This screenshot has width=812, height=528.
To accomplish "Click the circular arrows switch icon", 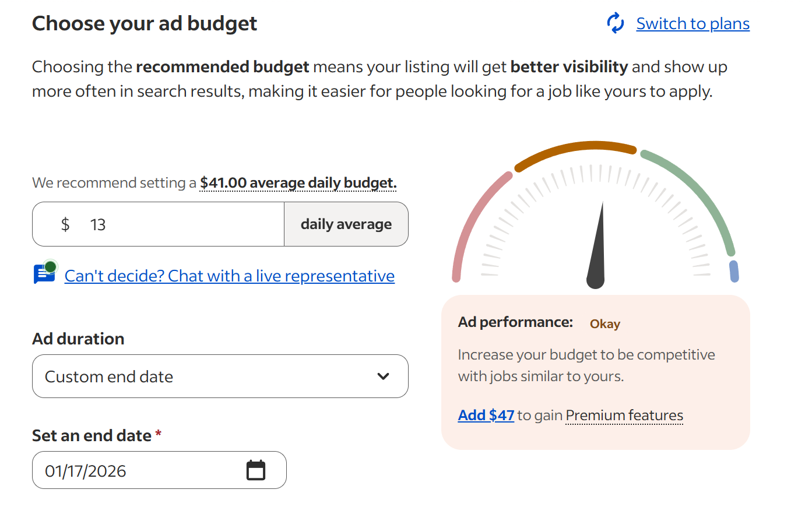I will [x=616, y=23].
